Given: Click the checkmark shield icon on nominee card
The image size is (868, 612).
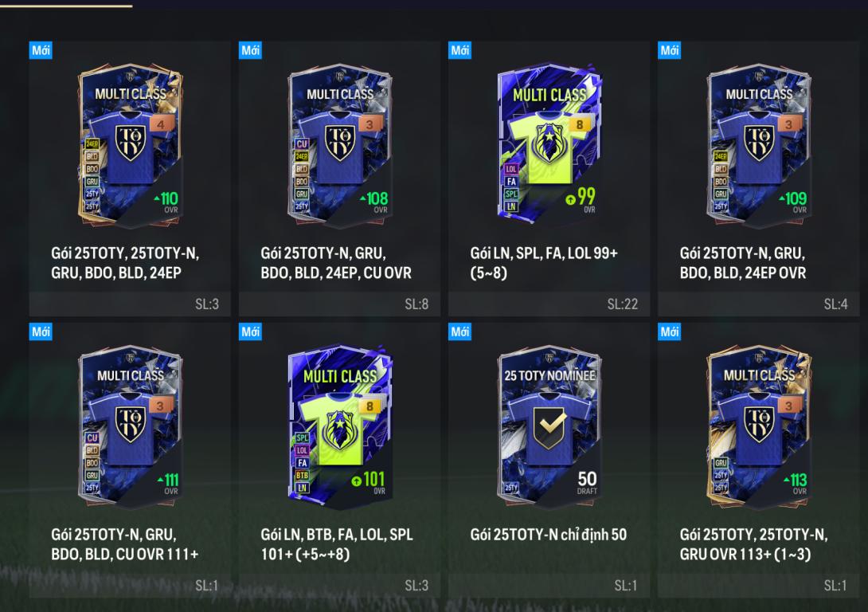Looking at the screenshot, I should 549,426.
